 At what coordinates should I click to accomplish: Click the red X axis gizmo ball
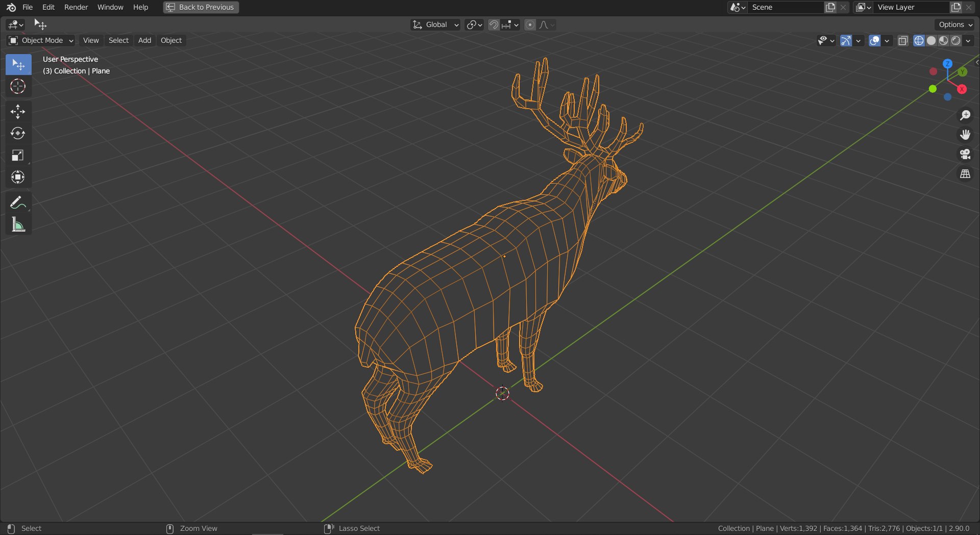click(962, 89)
